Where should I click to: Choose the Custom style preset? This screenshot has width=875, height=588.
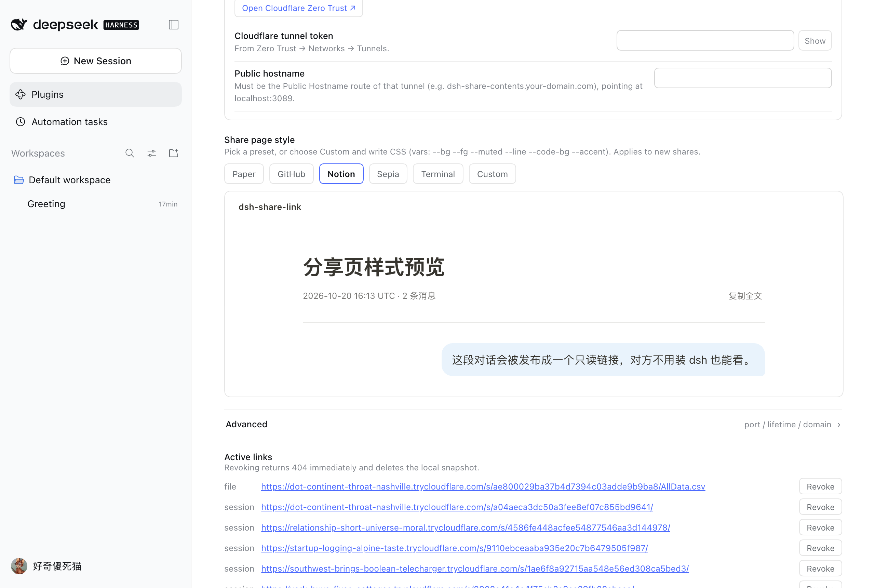492,174
